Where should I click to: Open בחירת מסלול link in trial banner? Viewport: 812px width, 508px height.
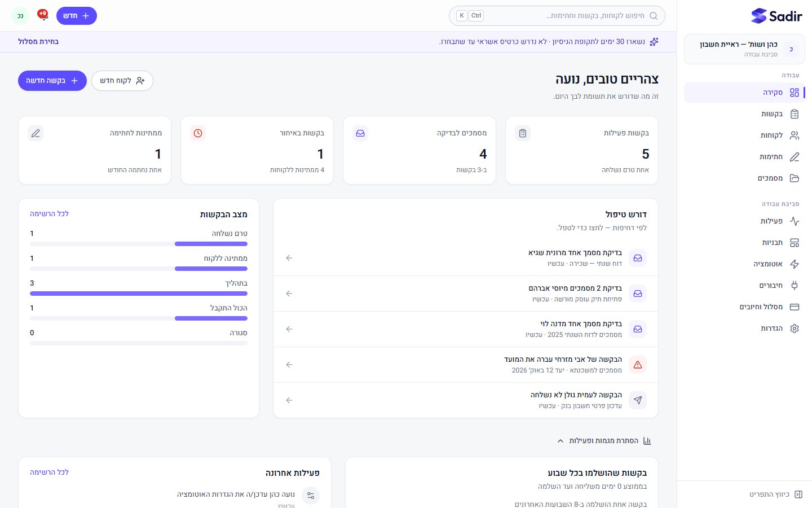point(38,42)
